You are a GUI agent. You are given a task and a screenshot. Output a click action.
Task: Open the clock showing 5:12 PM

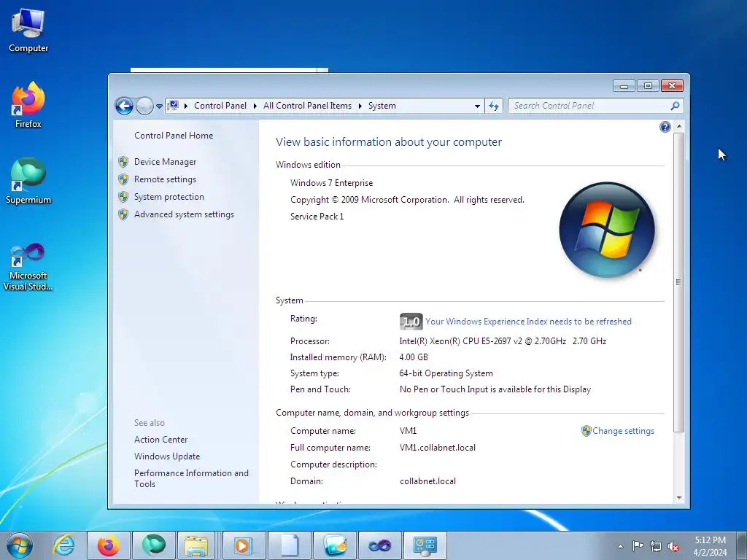click(x=710, y=546)
